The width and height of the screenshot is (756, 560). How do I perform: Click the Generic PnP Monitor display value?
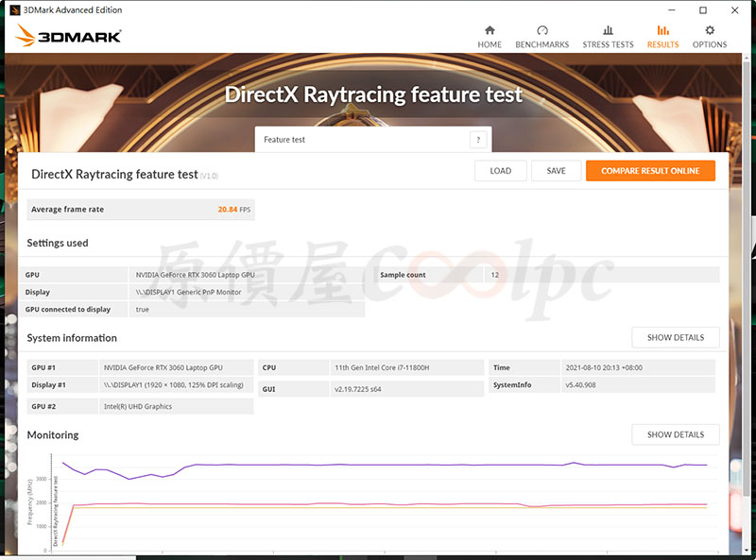click(x=188, y=292)
